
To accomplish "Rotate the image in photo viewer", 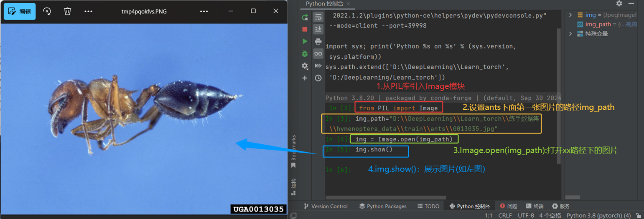I will coord(47,11).
